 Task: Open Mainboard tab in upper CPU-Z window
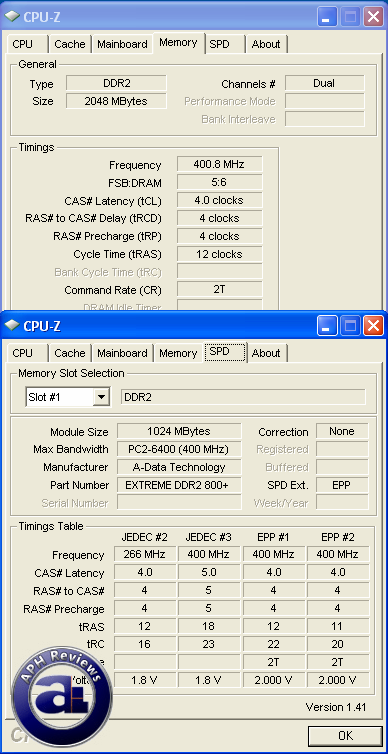[x=122, y=44]
